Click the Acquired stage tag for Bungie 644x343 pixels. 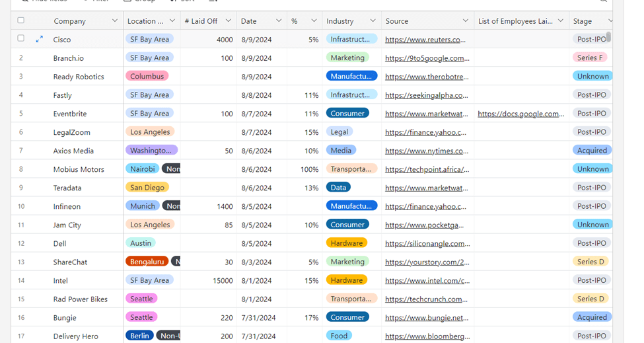(x=592, y=317)
